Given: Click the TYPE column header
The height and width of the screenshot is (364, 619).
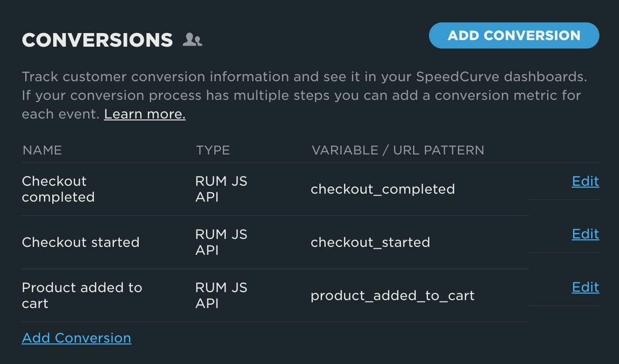Looking at the screenshot, I should click(x=212, y=150).
